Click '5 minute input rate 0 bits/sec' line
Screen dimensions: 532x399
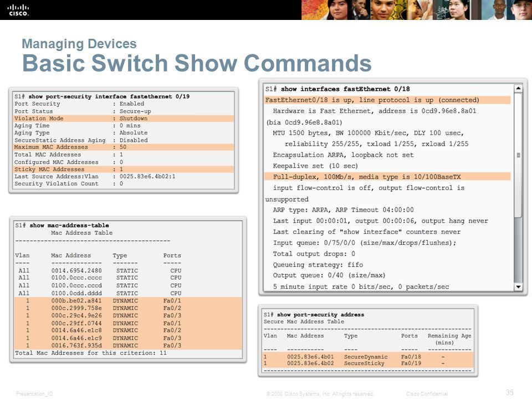(x=361, y=287)
